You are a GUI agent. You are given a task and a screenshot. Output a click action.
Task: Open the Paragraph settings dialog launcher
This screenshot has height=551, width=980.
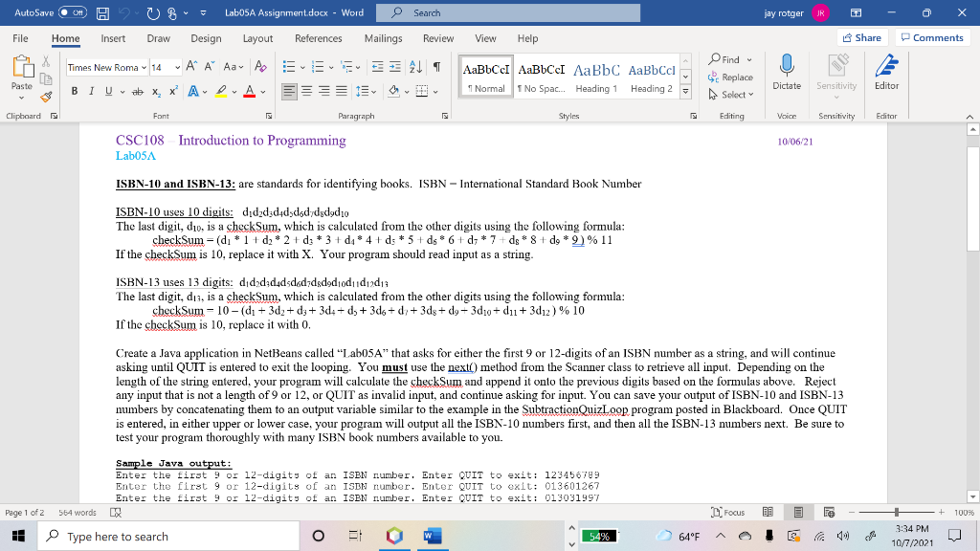(445, 116)
